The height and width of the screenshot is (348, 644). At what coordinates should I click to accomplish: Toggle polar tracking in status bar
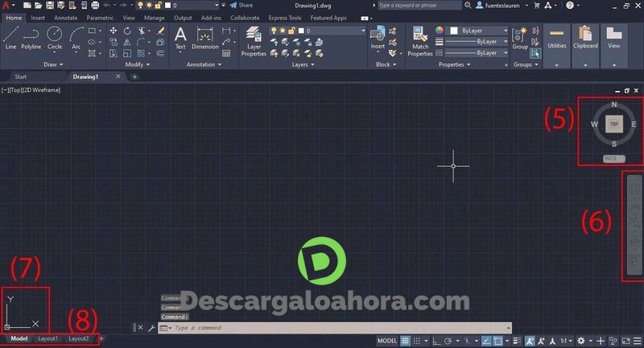(x=448, y=341)
